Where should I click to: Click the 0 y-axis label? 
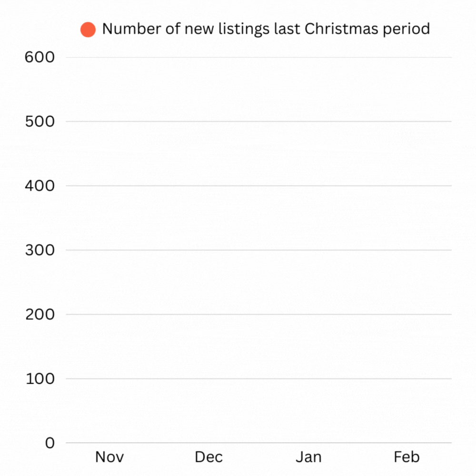50,443
